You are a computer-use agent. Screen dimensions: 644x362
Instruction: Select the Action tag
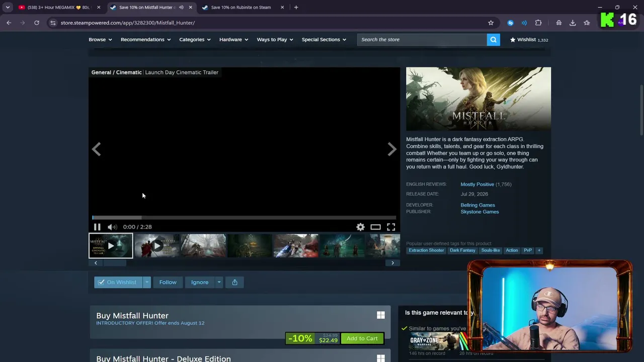tap(512, 250)
